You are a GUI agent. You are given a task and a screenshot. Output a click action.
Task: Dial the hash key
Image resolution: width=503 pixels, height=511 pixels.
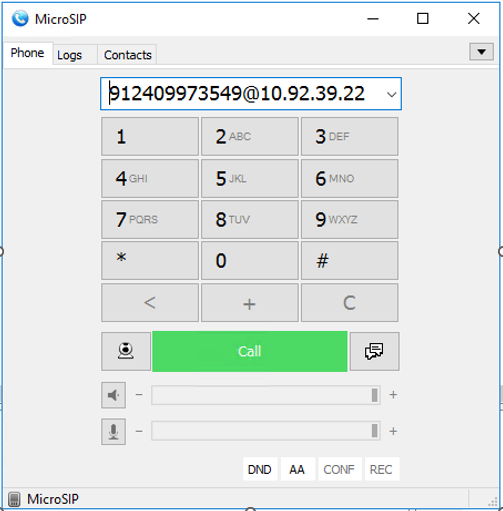click(x=349, y=260)
